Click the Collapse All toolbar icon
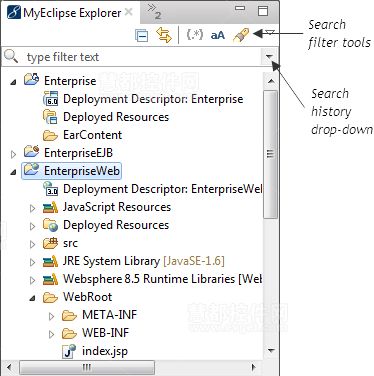Viewport: 374px width, 376px height. (x=142, y=35)
